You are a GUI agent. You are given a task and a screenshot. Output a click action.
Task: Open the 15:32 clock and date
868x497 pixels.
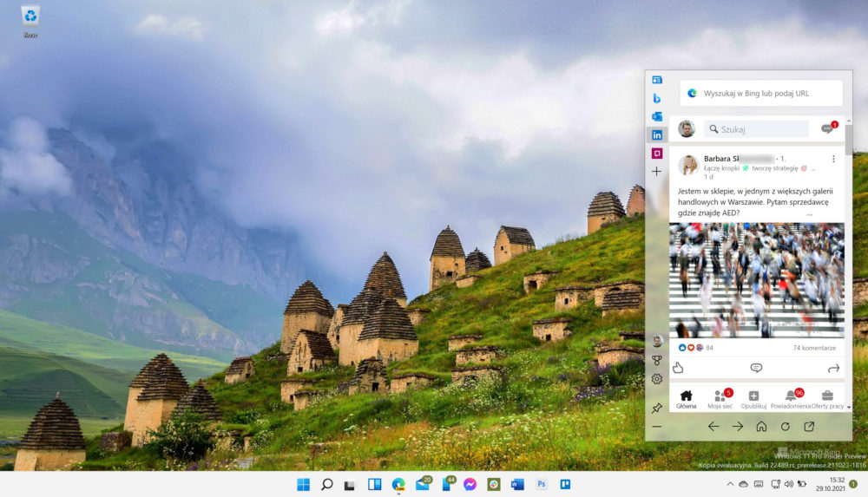[x=830, y=484]
